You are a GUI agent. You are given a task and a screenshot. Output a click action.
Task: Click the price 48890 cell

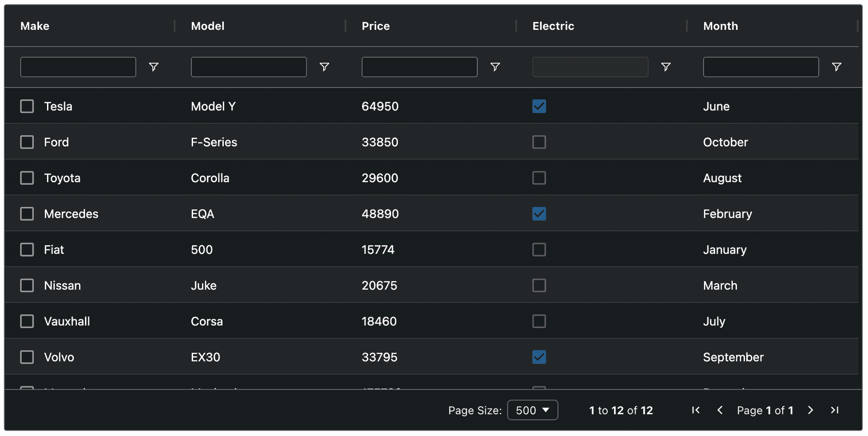pos(380,214)
